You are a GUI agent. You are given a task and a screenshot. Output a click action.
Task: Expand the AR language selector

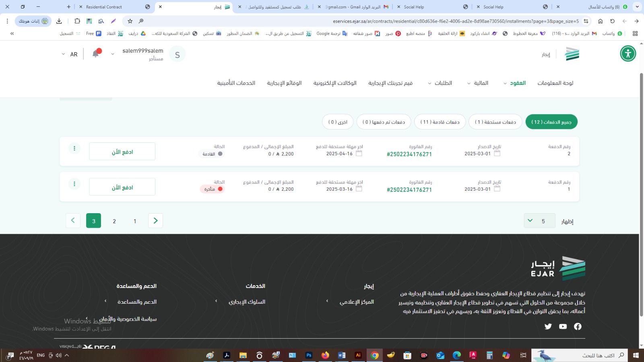(x=69, y=54)
